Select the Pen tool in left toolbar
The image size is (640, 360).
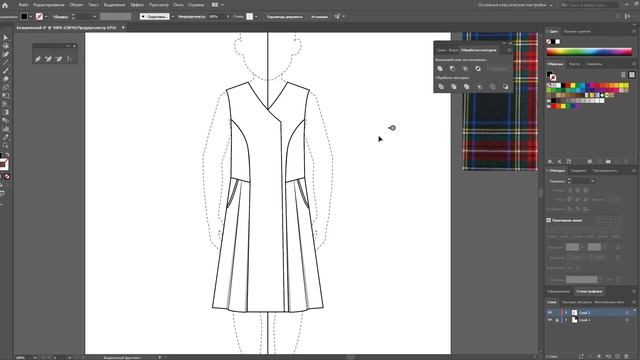coord(5,54)
